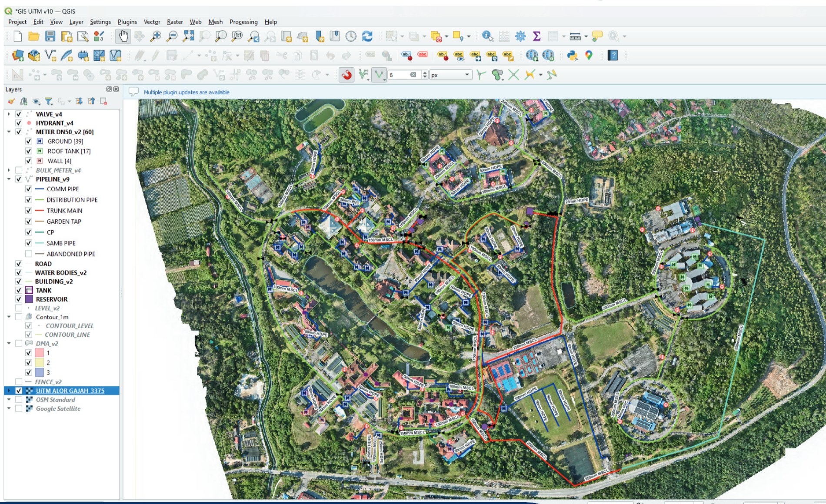Activate the Zoom Out magnifier tool
The height and width of the screenshot is (504, 826).
tap(172, 36)
